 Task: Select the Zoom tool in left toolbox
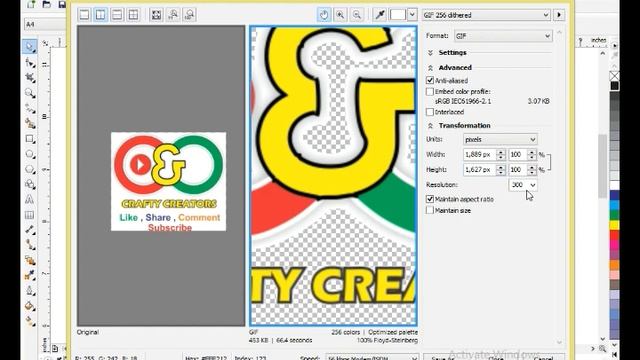click(x=30, y=93)
